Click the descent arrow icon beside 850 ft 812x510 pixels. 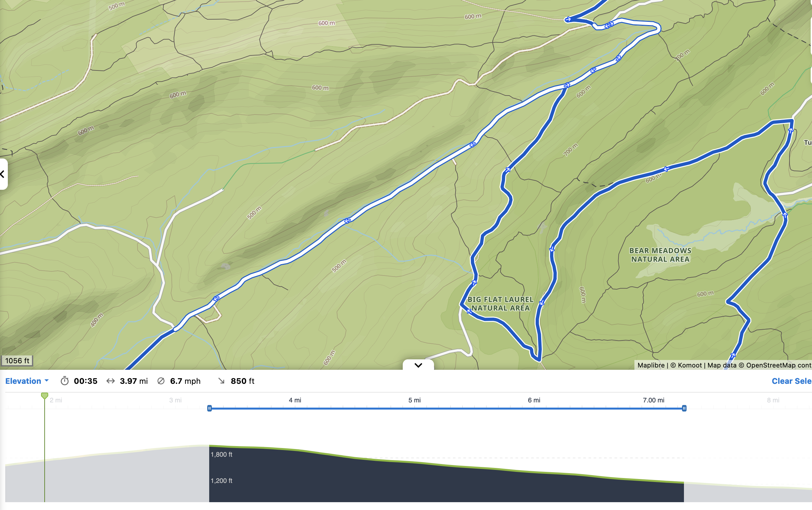tap(222, 381)
